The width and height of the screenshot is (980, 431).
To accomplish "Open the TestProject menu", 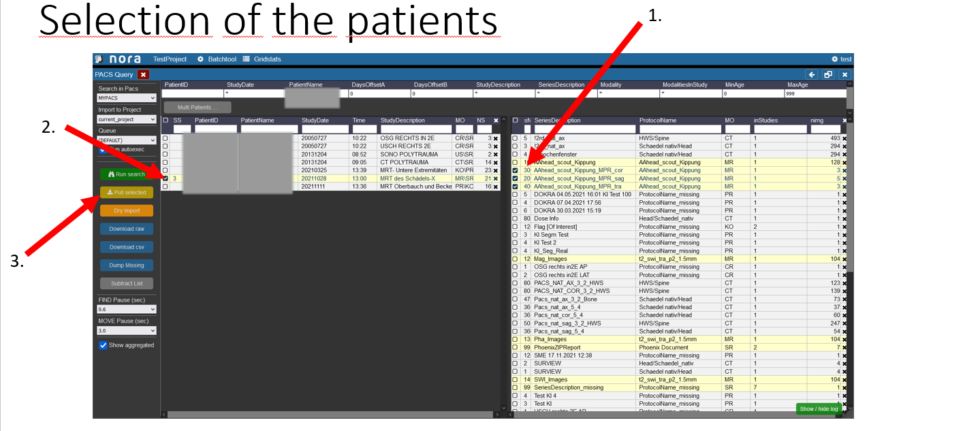I will point(170,59).
